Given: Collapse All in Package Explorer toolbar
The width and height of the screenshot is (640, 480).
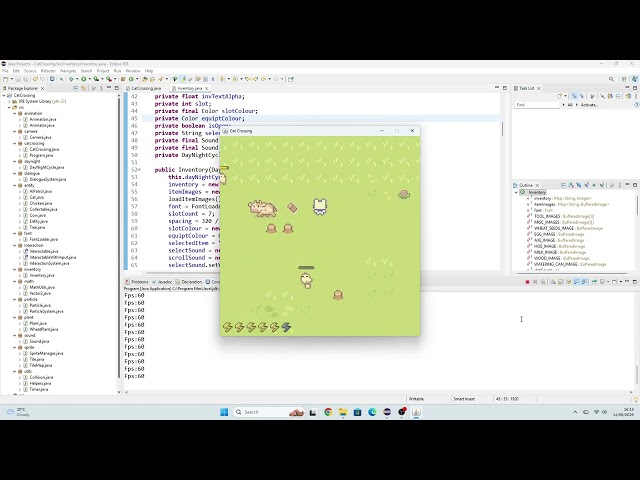Looking at the screenshot, I should (x=76, y=88).
